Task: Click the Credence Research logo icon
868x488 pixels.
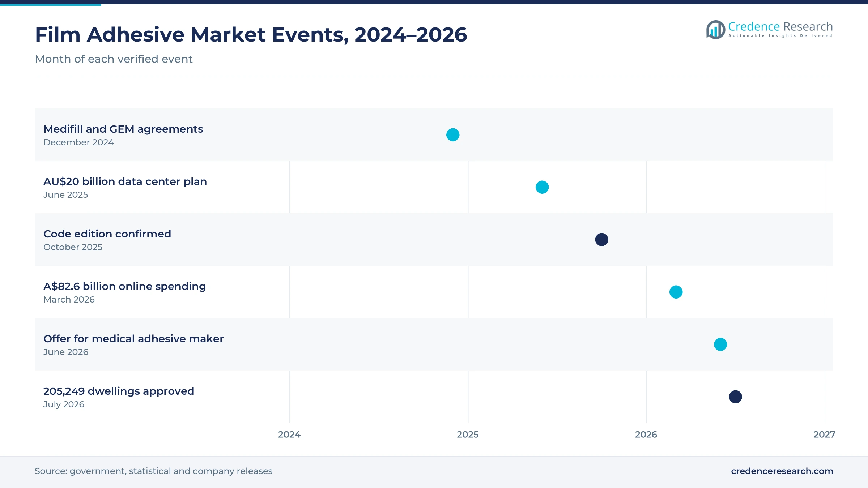Action: 716,30
